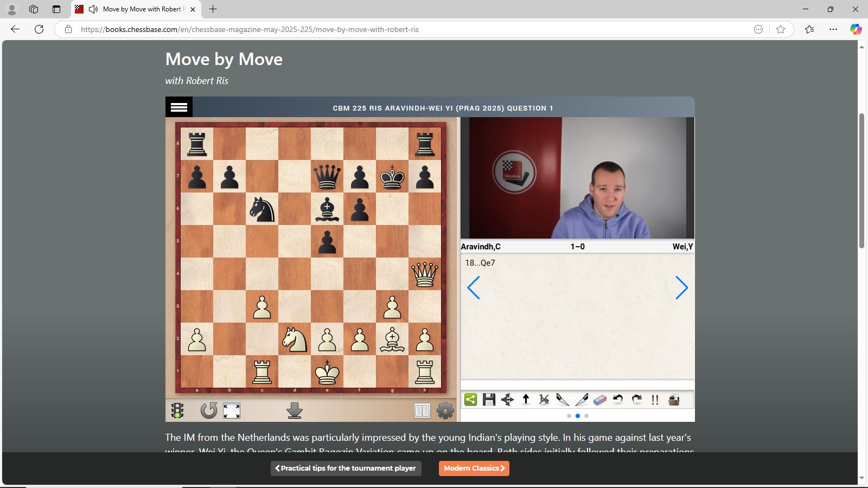Image resolution: width=868 pixels, height=488 pixels.
Task: Open browser profile icon
Action: pos(12,9)
